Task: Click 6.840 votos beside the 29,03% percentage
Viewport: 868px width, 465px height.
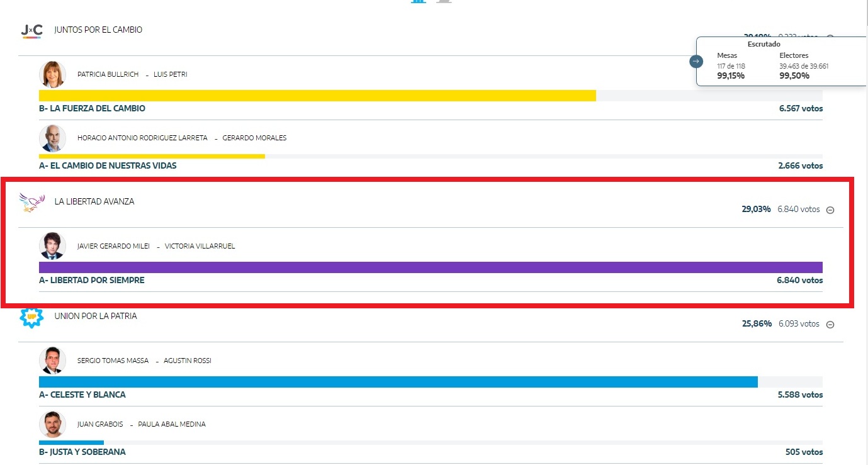Action: (799, 209)
